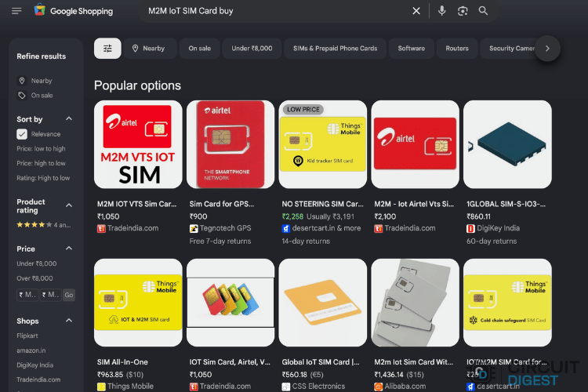Filter shops by Flipkart

click(x=27, y=336)
